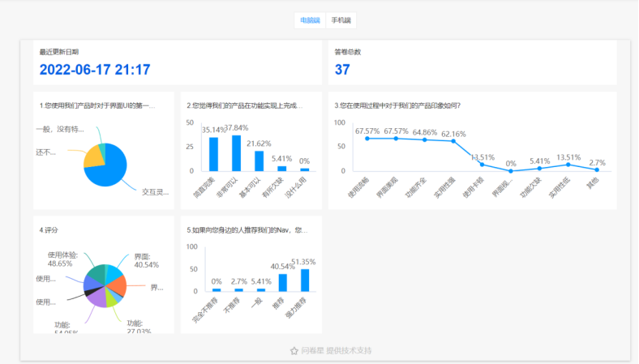This screenshot has height=364, width=639.
Task: Click question 2 title about 功能实现
Action: 245,105
